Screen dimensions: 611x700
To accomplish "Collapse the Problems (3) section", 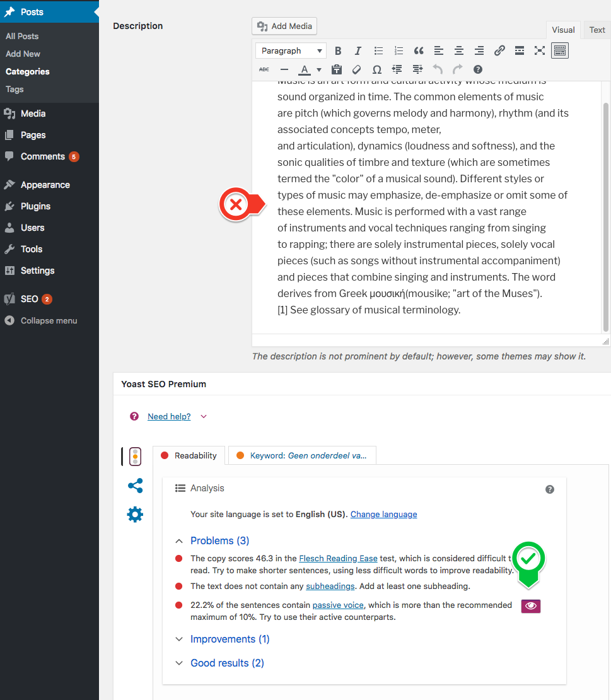I will point(219,540).
